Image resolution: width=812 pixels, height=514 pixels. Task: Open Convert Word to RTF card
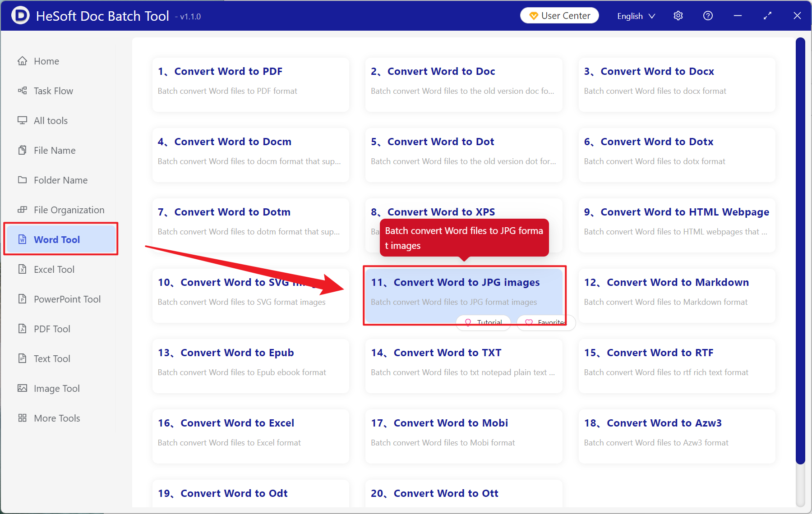point(677,366)
